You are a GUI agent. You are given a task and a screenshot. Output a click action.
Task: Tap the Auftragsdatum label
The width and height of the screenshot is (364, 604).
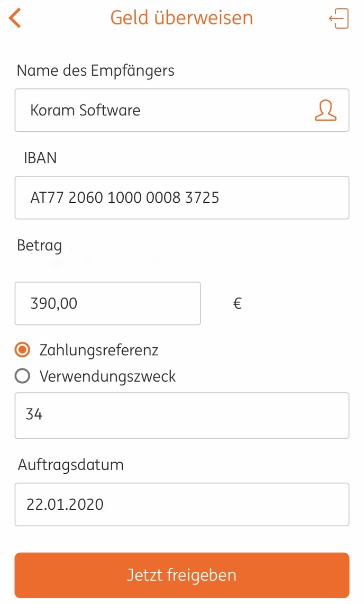click(x=70, y=465)
